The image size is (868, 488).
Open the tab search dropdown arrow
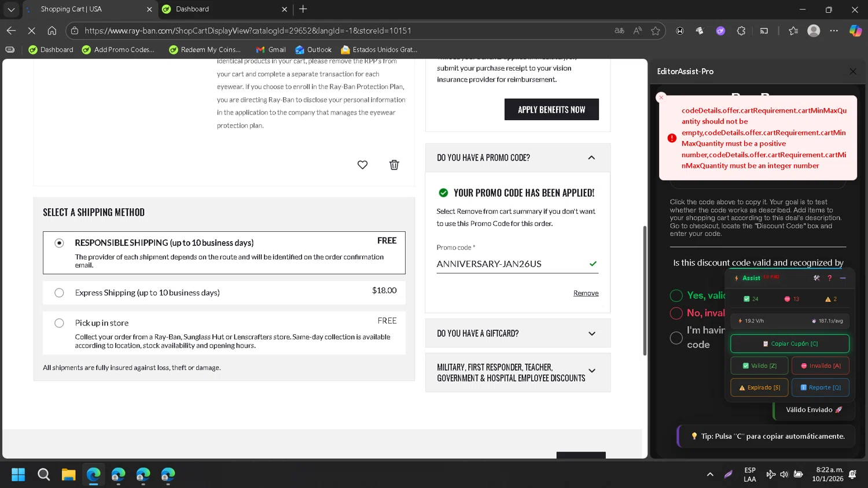pyautogui.click(x=11, y=9)
